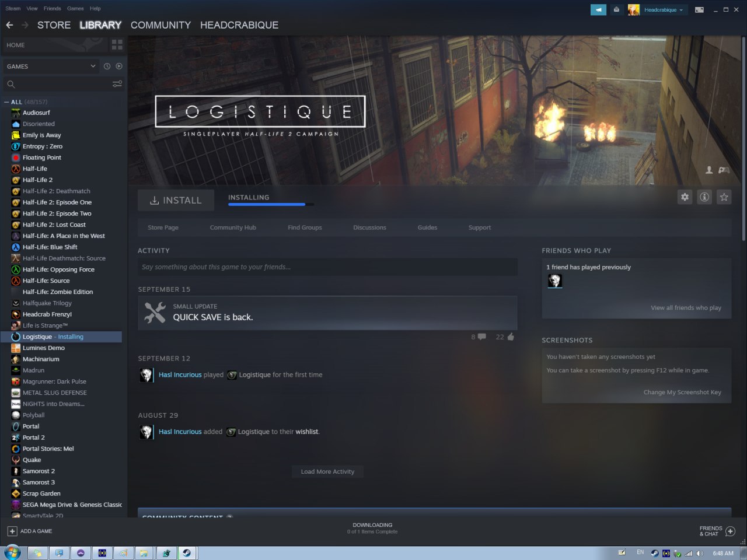Open the QUICK SAVE is back update
The height and width of the screenshot is (560, 747).
[327, 313]
